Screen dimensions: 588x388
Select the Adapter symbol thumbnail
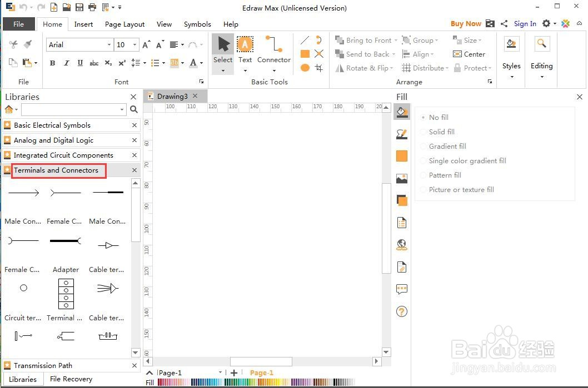(66, 240)
